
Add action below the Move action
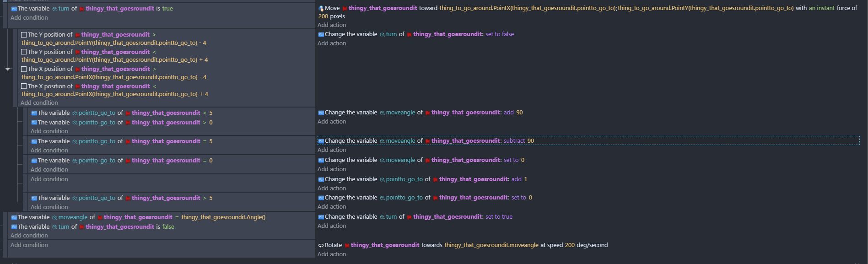click(332, 25)
